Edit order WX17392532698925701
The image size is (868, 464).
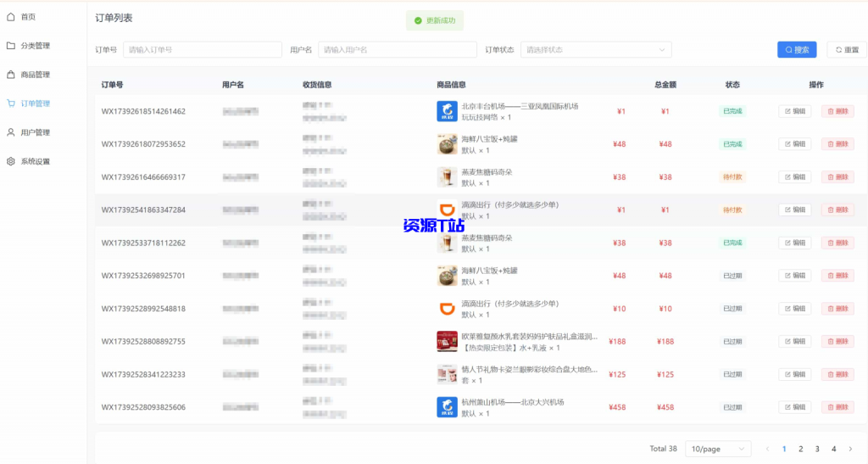tap(794, 276)
